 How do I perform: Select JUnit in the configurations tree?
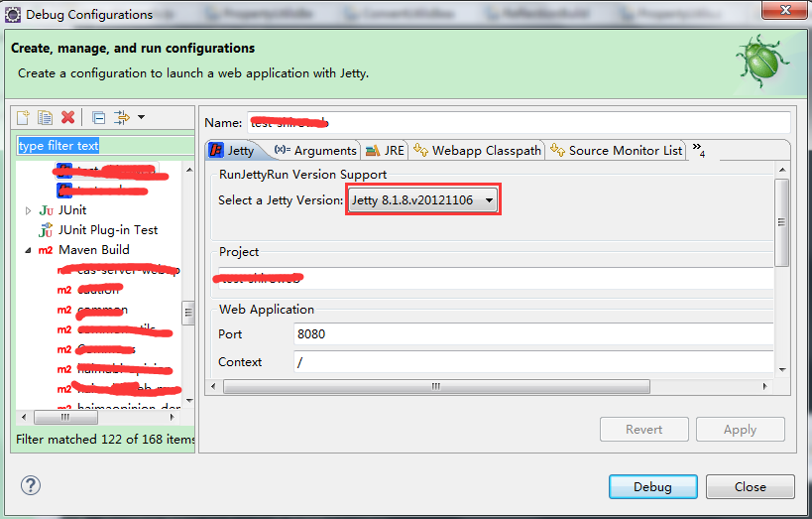pos(72,210)
